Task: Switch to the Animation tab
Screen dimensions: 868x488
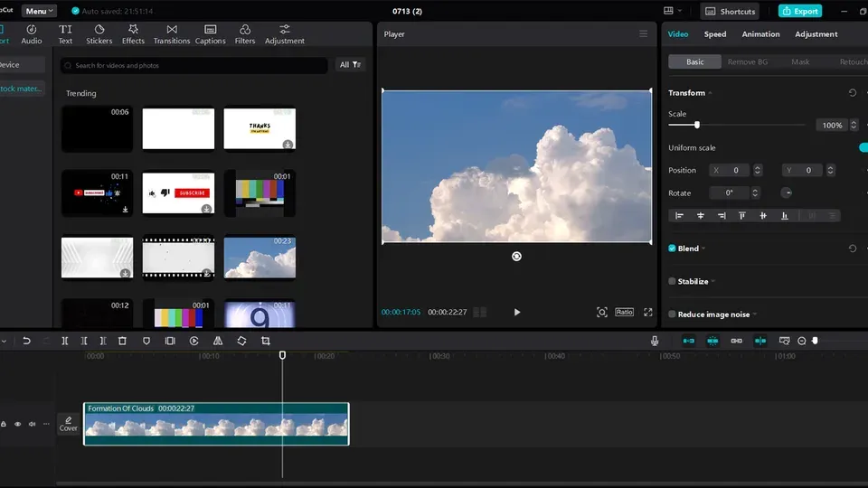Action: pos(760,33)
